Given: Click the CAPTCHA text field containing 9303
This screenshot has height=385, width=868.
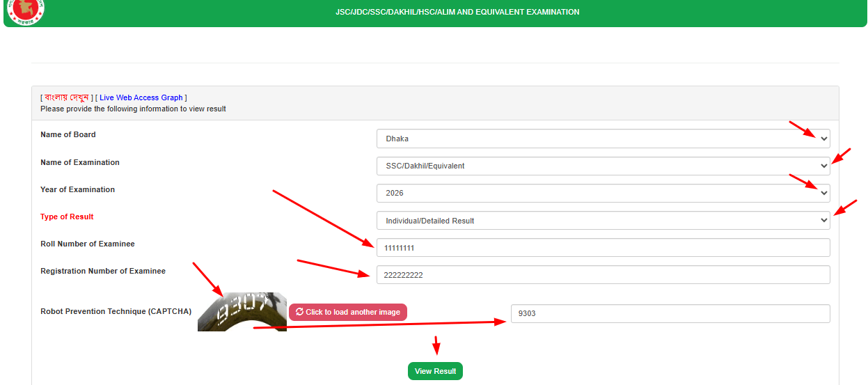Looking at the screenshot, I should (670, 313).
